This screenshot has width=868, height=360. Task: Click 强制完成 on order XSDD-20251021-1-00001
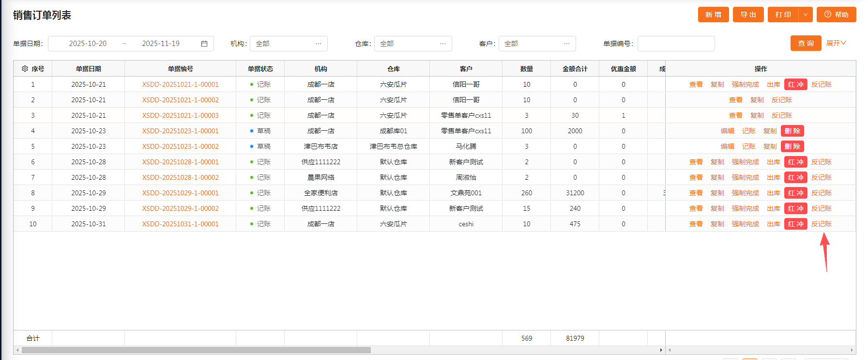(746, 84)
